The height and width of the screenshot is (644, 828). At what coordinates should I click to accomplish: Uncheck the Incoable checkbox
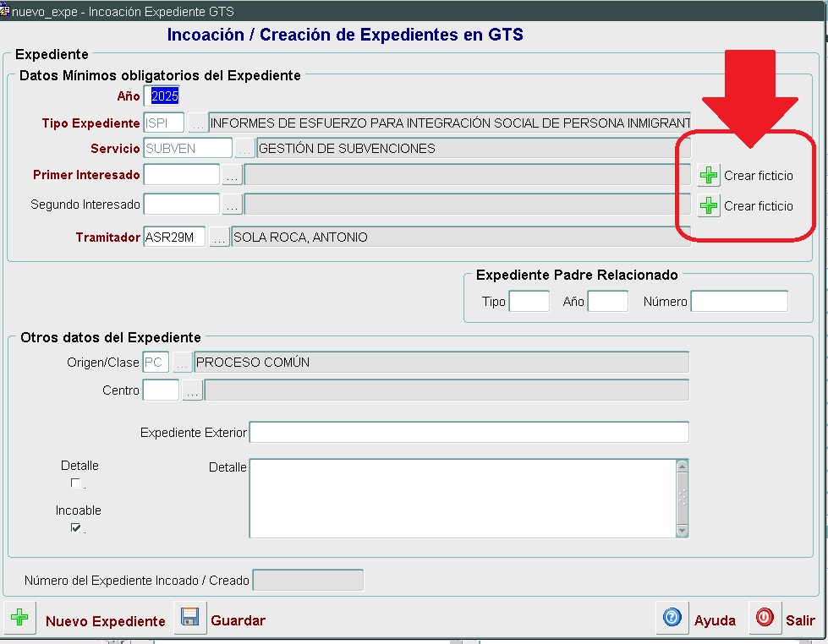pos(76,528)
